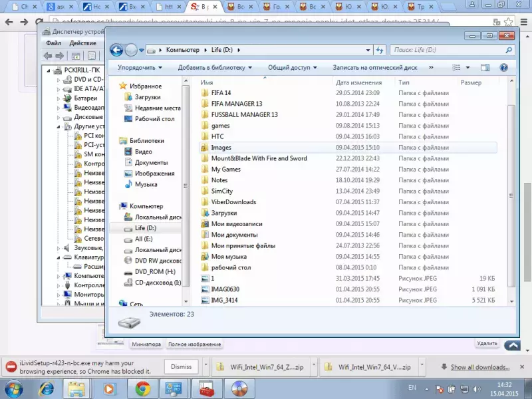Image resolution: width=532 pixels, height=399 pixels.
Task: Open Загрузки under Избранное
Action: tap(148, 97)
